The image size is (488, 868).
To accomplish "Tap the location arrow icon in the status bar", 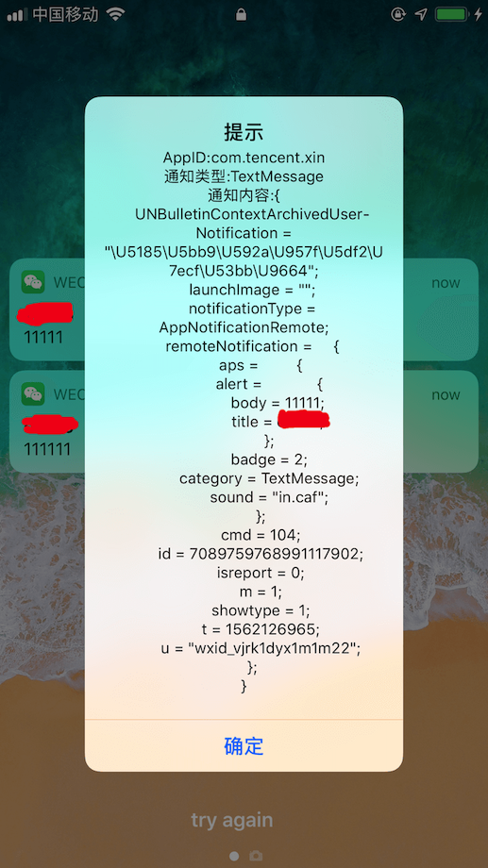I will [421, 14].
